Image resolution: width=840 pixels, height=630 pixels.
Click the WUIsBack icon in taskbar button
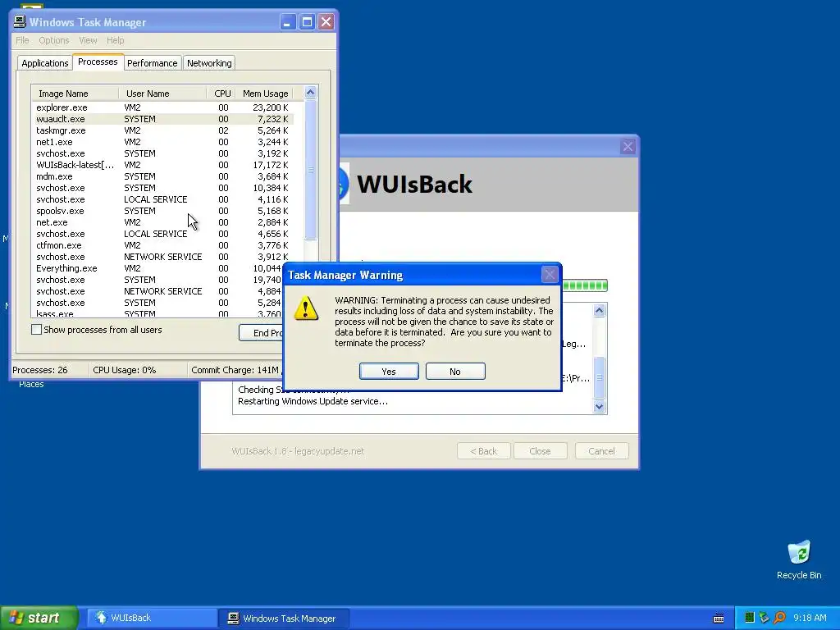click(x=101, y=618)
